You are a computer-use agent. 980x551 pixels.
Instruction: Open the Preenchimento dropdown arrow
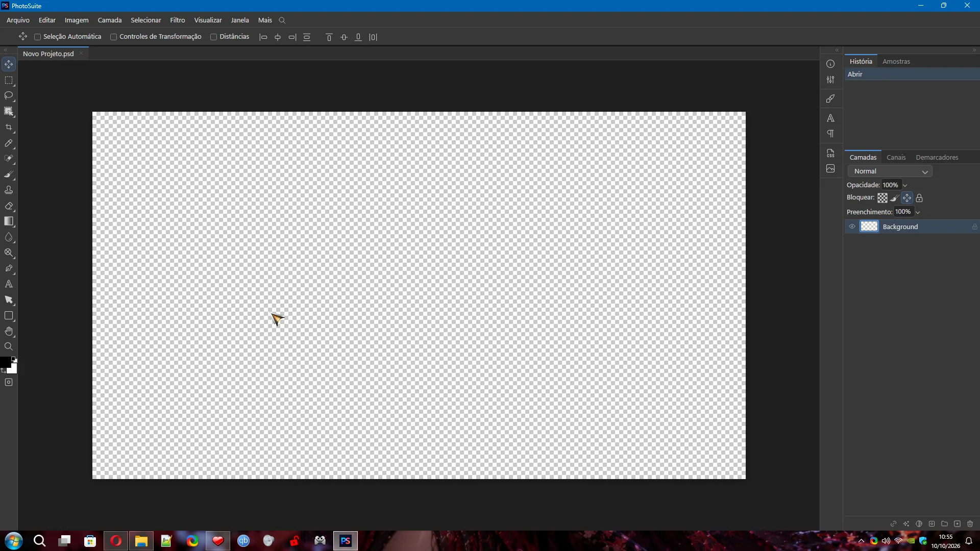tap(918, 212)
